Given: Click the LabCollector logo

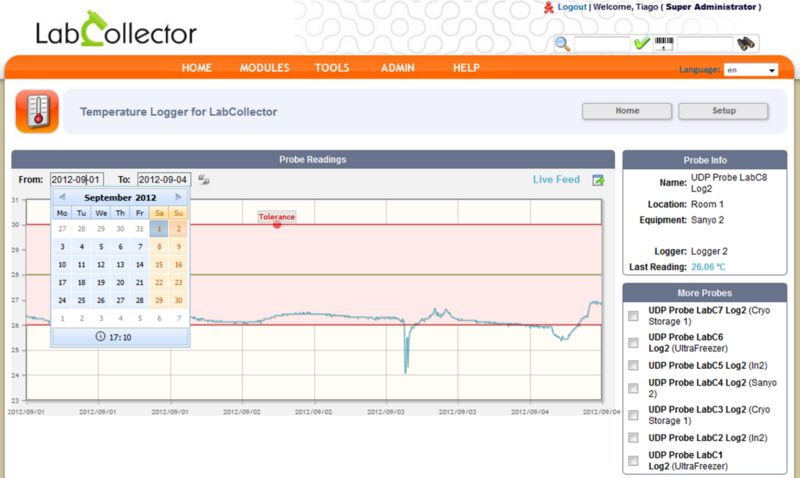Looking at the screenshot, I should pyautogui.click(x=116, y=30).
